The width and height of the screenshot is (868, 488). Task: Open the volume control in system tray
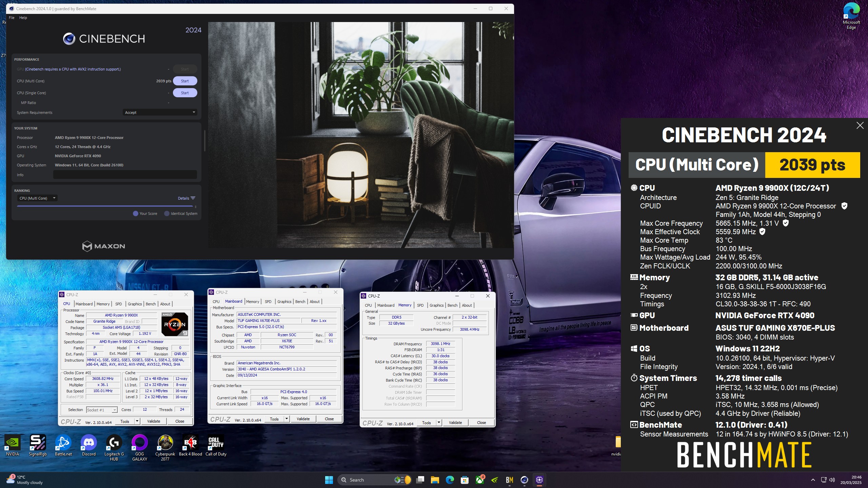(832, 480)
